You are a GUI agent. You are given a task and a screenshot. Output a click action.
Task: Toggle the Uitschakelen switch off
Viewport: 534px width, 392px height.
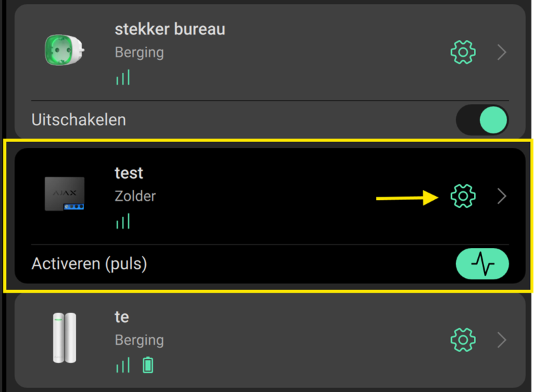tap(482, 121)
